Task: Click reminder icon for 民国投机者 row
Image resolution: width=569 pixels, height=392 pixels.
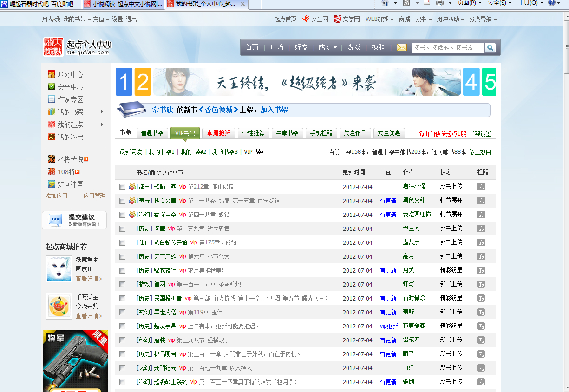Action: click(x=481, y=298)
